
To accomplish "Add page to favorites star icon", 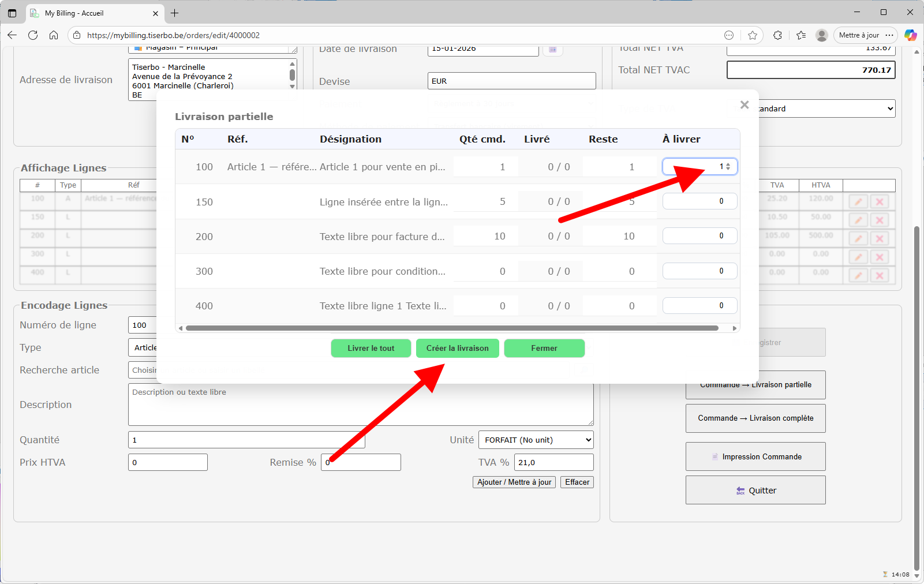I will [x=753, y=35].
